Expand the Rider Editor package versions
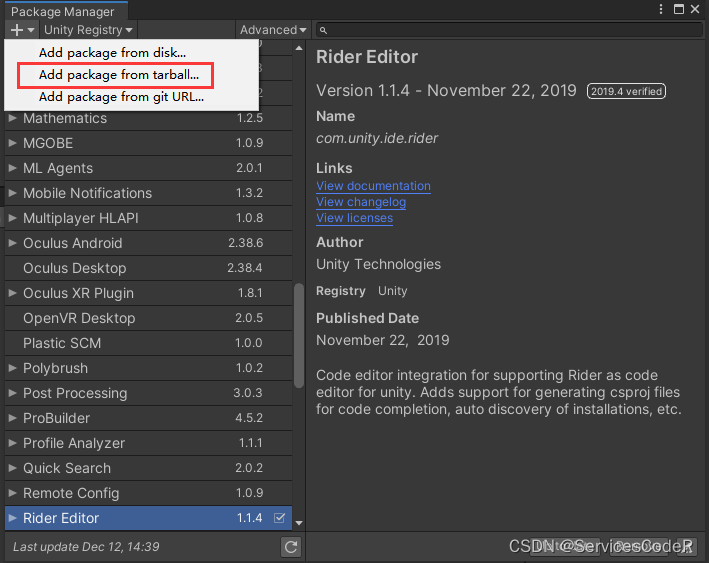The height and width of the screenshot is (563, 709). tap(13, 518)
